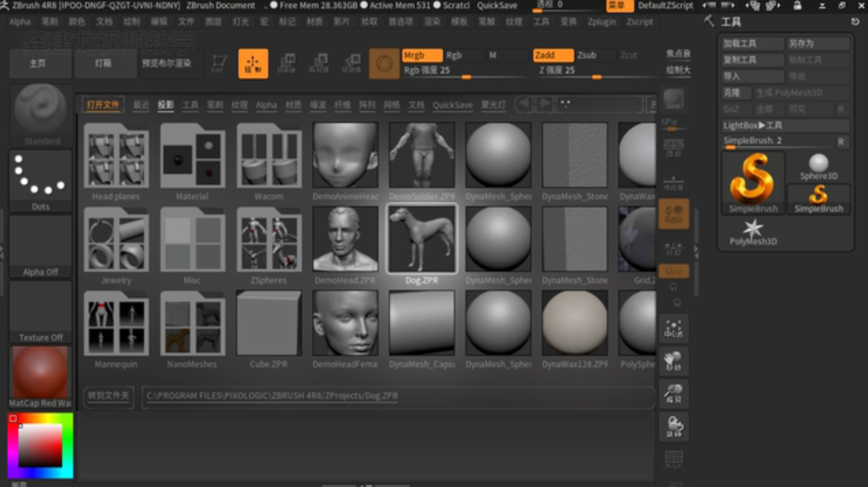868x487 pixels.
Task: Click the Move canvas icon
Action: (674, 361)
